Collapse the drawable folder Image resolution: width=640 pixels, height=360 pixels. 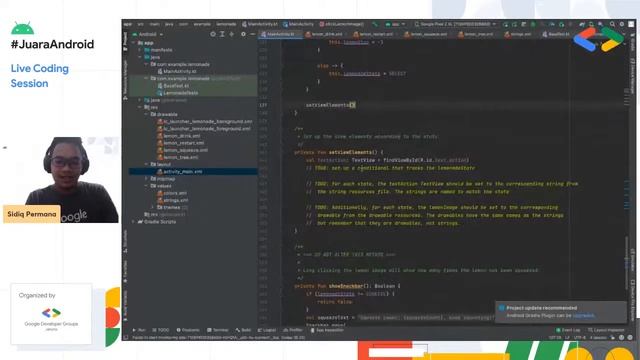click(x=146, y=114)
